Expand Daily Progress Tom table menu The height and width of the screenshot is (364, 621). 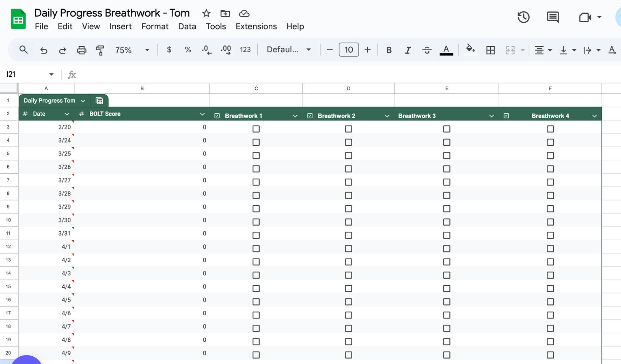coord(83,101)
